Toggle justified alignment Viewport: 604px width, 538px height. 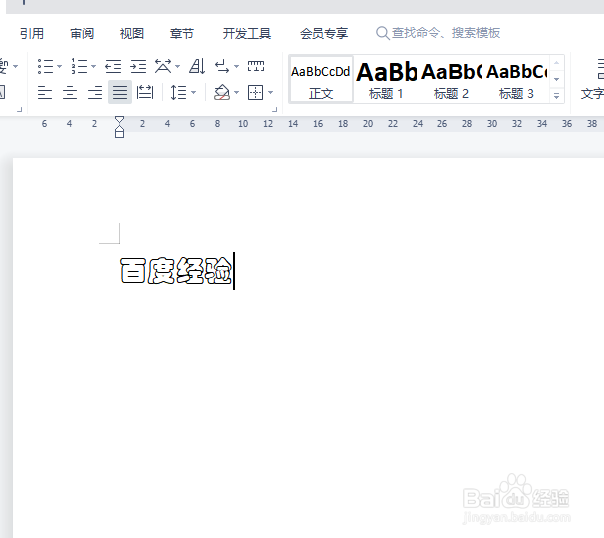point(120,92)
